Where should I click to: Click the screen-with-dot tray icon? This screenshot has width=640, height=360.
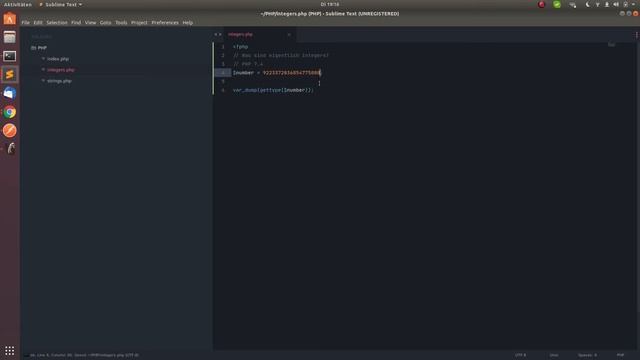click(573, 4)
